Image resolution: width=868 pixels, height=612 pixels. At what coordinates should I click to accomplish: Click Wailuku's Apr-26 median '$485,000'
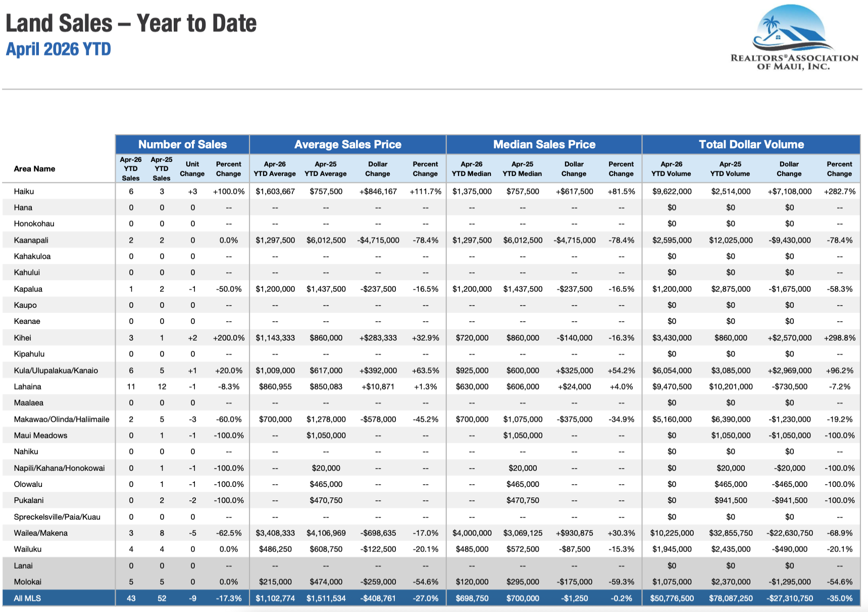[471, 549]
